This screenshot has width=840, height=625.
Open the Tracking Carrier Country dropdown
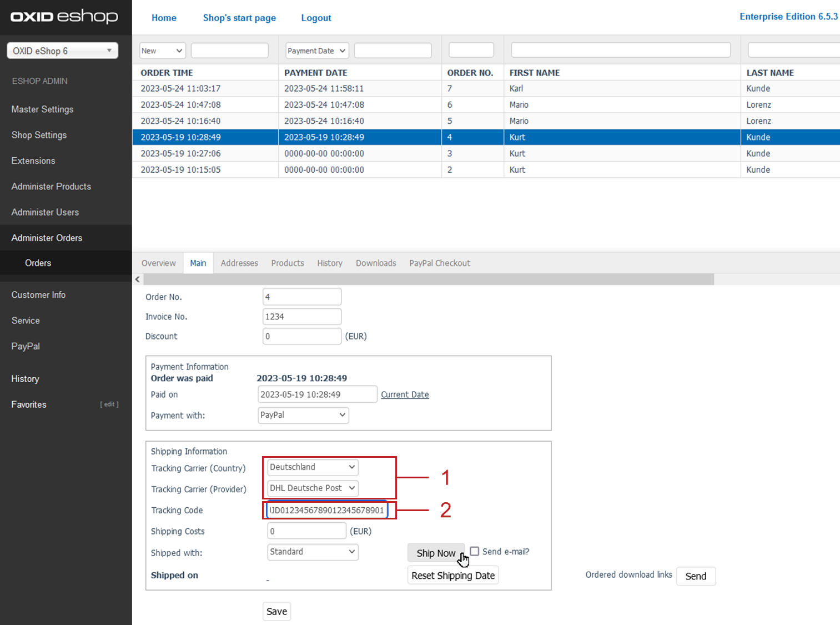(313, 467)
